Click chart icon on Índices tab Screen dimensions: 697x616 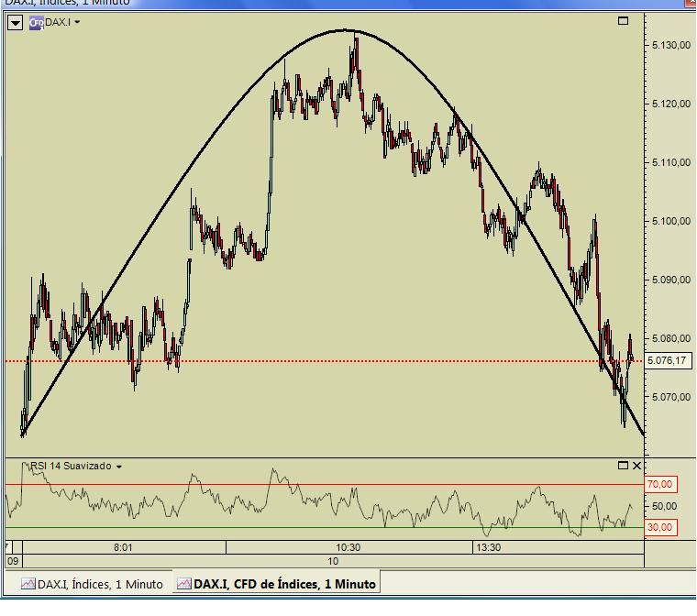tap(28, 584)
